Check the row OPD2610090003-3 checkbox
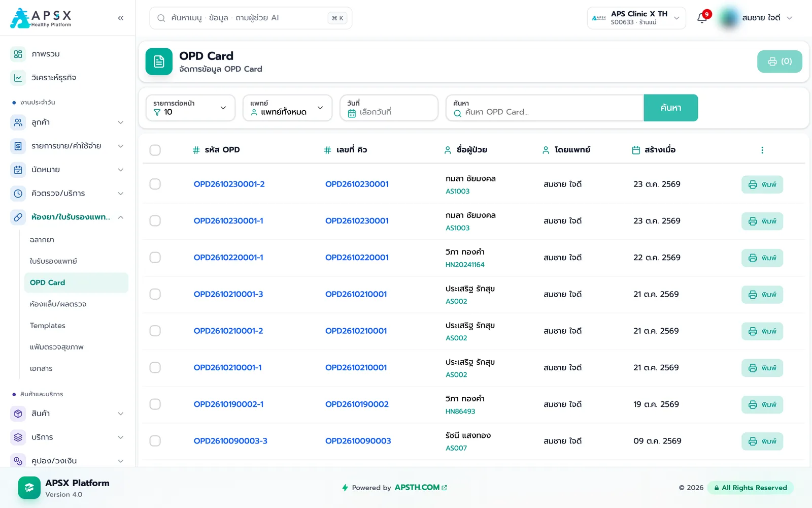812x508 pixels. [x=155, y=441]
